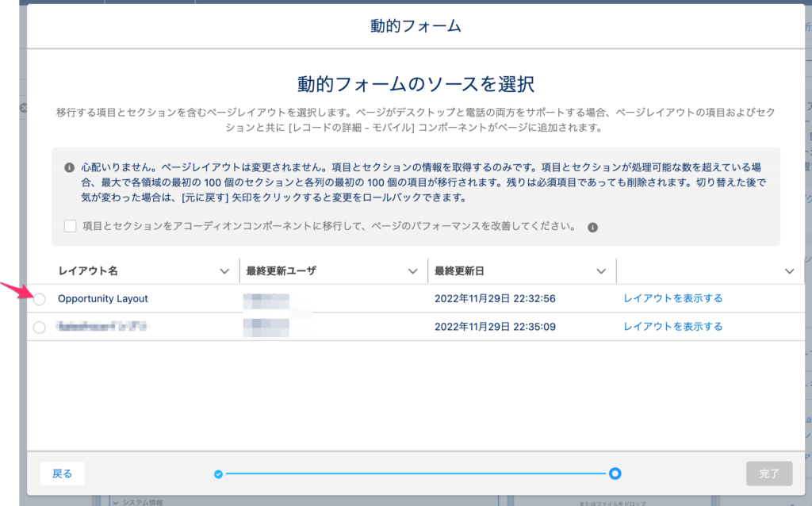Click the 動的フォーム dialog header
Screen dimensions: 812x506
point(416,25)
